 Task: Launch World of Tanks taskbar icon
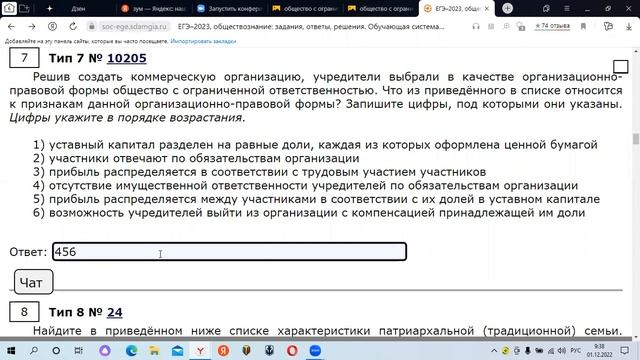click(x=246, y=351)
